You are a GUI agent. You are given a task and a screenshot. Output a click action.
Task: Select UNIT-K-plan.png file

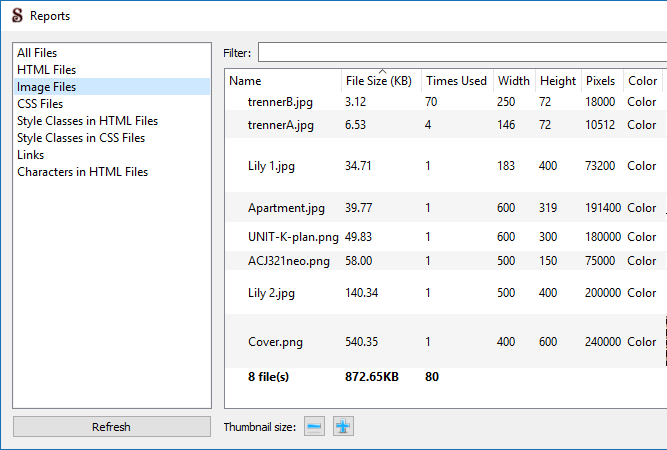[x=293, y=237]
